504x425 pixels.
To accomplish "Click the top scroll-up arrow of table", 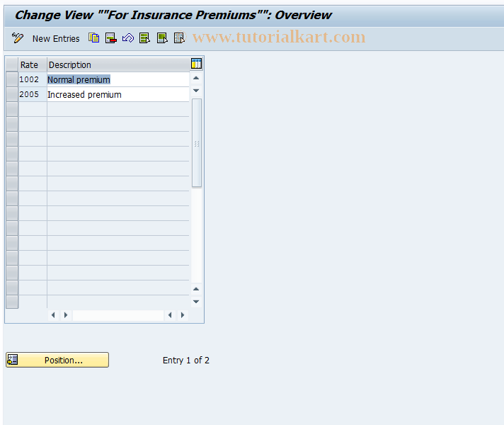I will 196,78.
